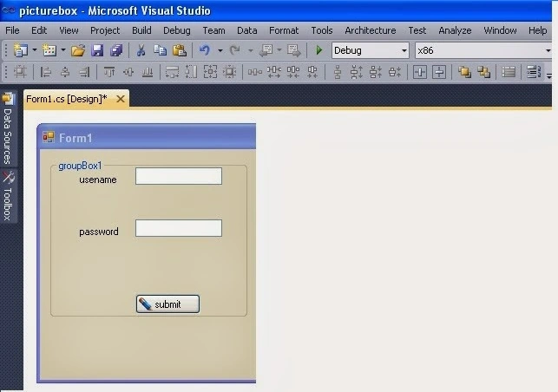Click the Center Horizontally icon
The width and height of the screenshot is (558, 392).
(x=420, y=72)
